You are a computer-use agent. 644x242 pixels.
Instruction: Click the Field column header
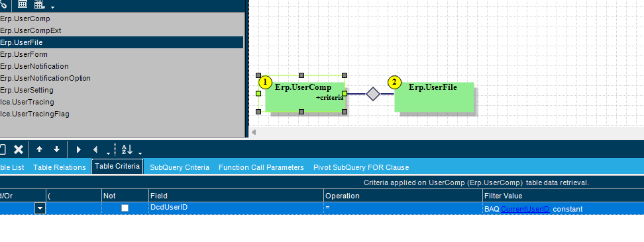coord(236,196)
